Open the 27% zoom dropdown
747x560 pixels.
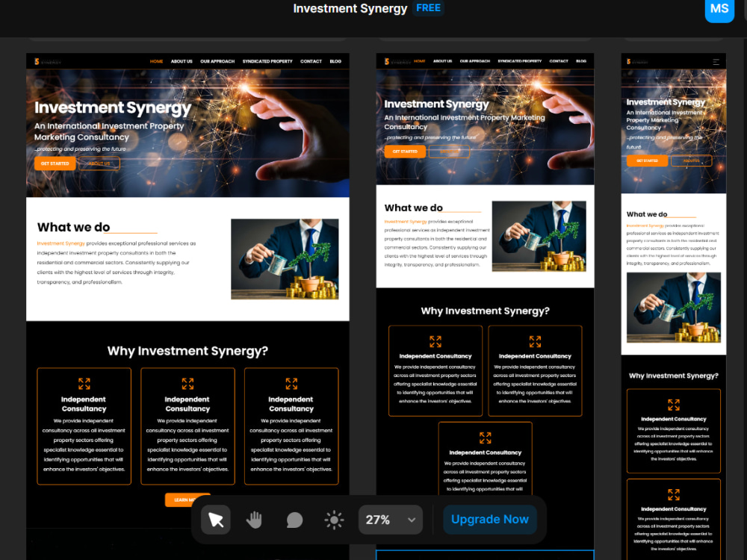pyautogui.click(x=391, y=520)
